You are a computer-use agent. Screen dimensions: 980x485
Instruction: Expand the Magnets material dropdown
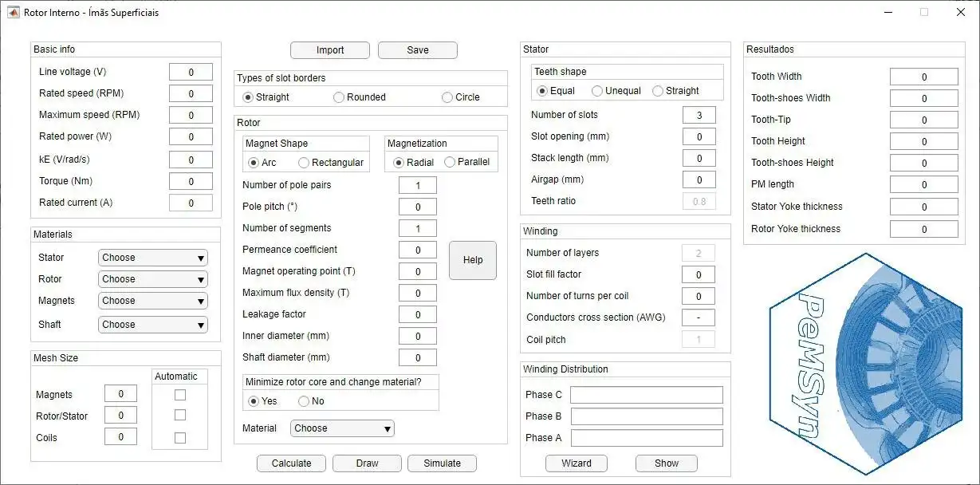click(x=153, y=301)
